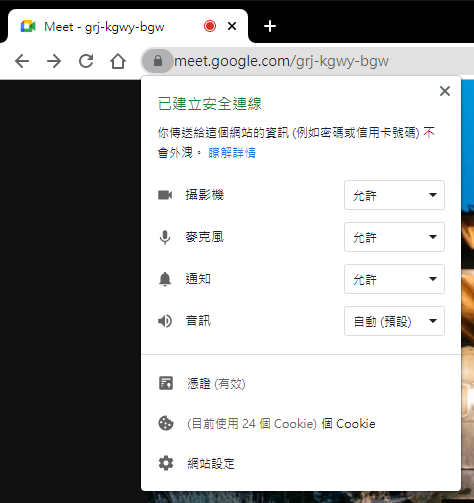The image size is (474, 503).
Task: Open the home page icon
Action: coord(118,61)
